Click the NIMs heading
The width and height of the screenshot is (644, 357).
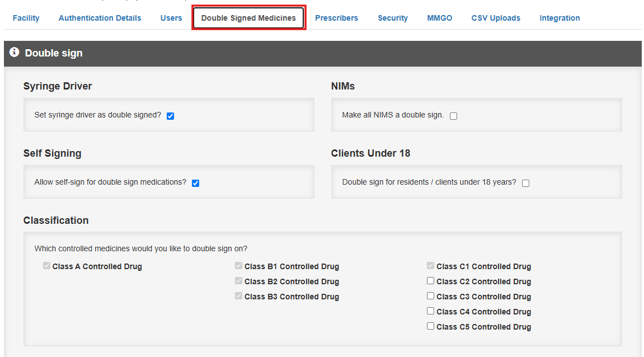(343, 86)
